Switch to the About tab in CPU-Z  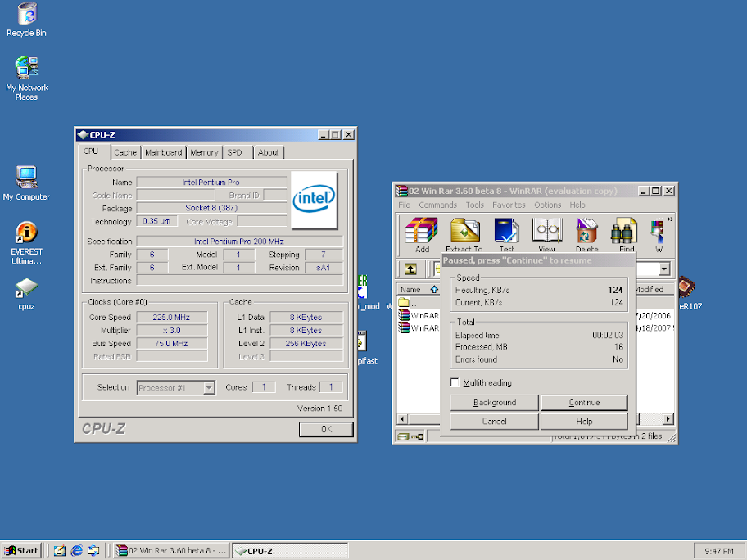tap(268, 152)
